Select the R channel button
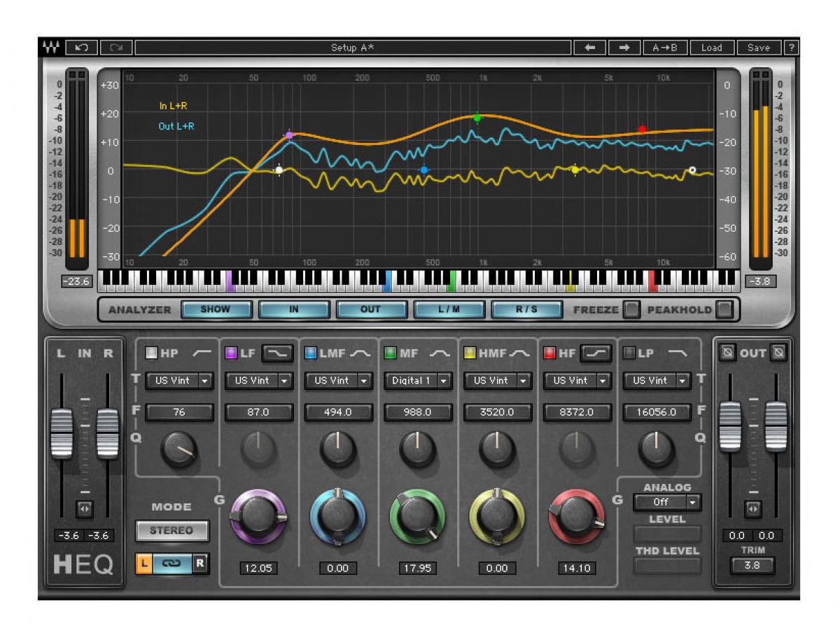 point(200,562)
